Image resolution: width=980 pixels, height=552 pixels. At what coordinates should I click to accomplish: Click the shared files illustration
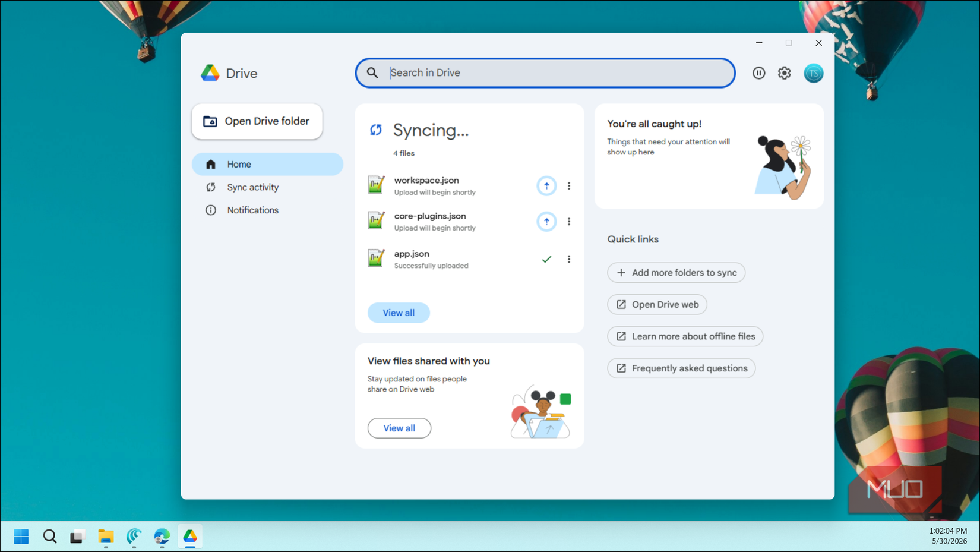click(540, 411)
